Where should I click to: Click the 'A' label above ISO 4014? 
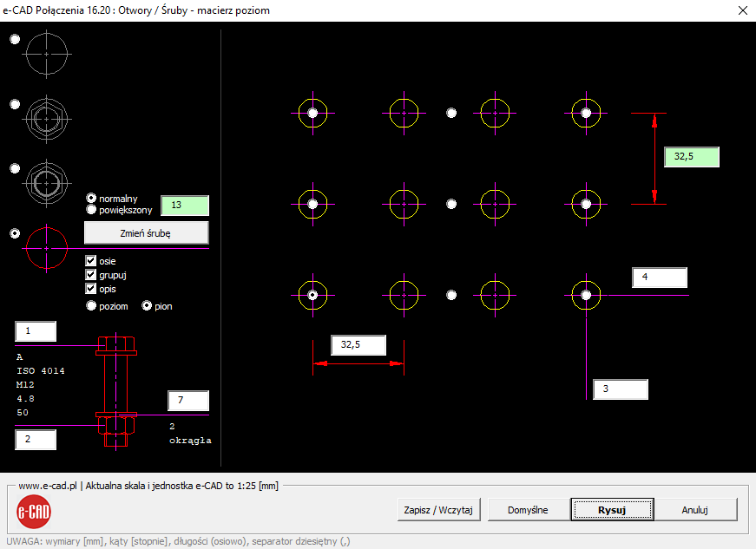(19, 356)
